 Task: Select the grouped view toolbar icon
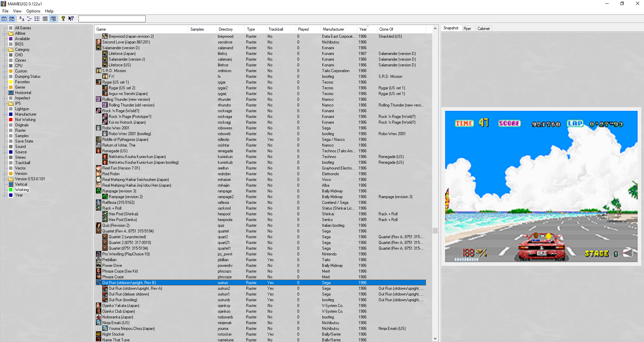click(53, 19)
